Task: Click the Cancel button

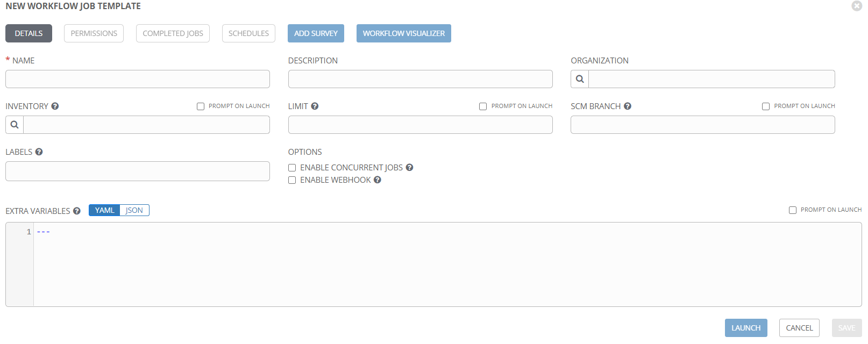Action: (799, 328)
